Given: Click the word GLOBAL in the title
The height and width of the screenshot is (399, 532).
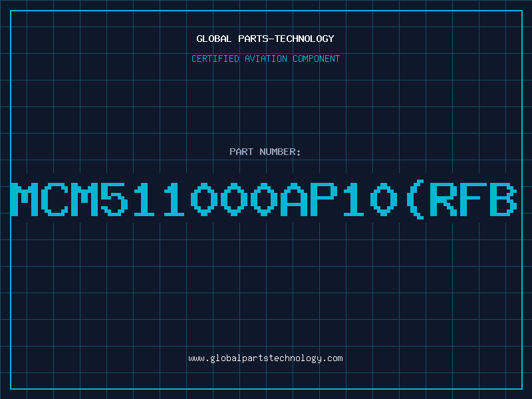Looking at the screenshot, I should pos(214,39).
